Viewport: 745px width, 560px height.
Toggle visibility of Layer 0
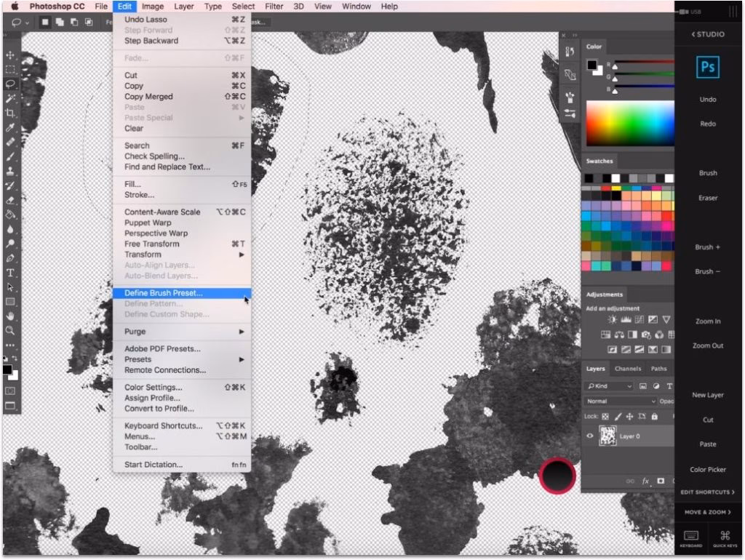[589, 436]
